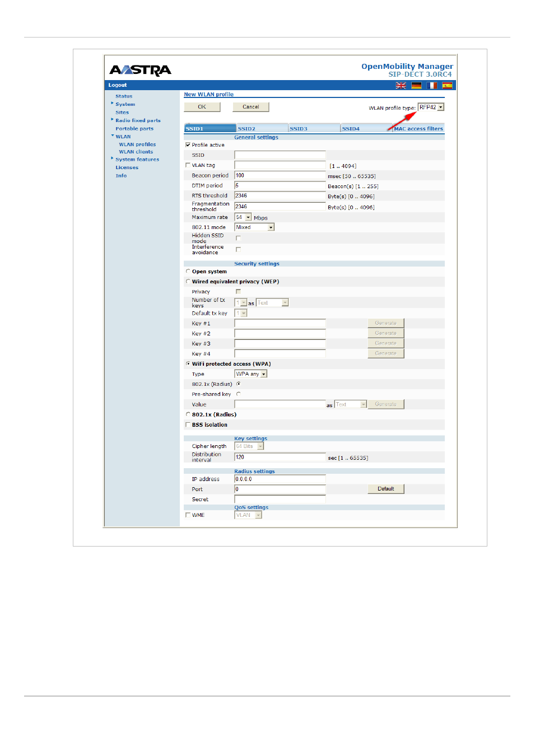Screen dimensions: 535x756
Task: Click the OK button
Action: [x=202, y=107]
